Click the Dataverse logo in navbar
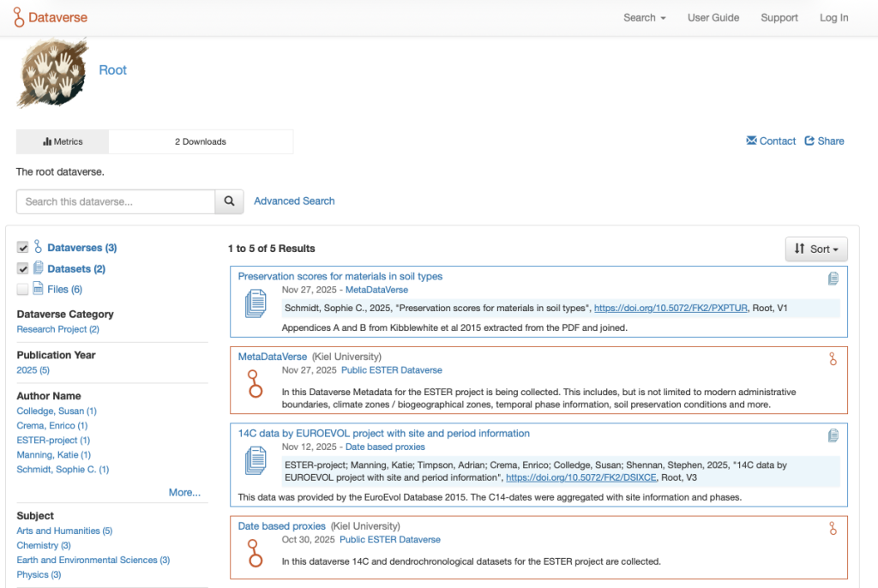The width and height of the screenshot is (878, 588). click(x=51, y=17)
